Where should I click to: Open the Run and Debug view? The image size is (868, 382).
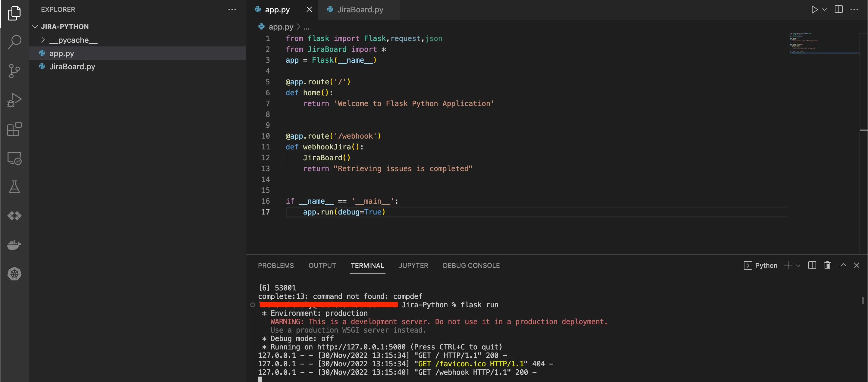tap(14, 100)
